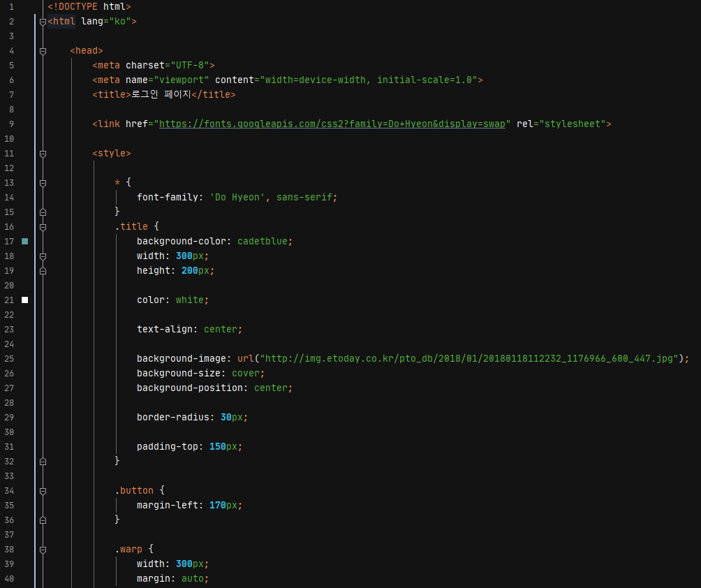
Task: Click the title text 로그인 페이지
Action: pyautogui.click(x=161, y=94)
